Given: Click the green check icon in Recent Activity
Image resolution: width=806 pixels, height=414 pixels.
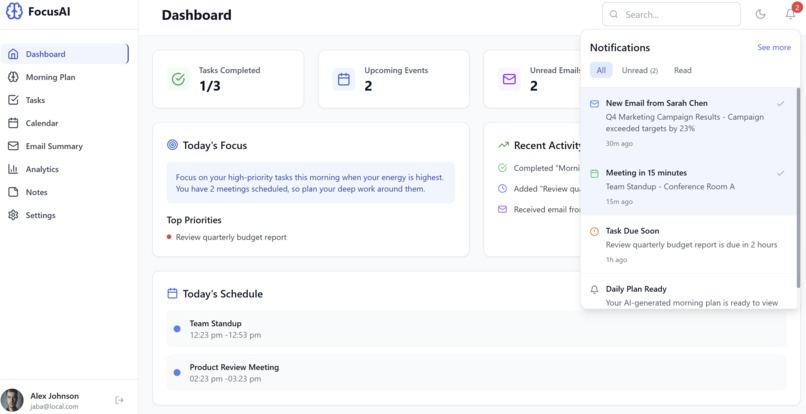Looking at the screenshot, I should tap(502, 168).
